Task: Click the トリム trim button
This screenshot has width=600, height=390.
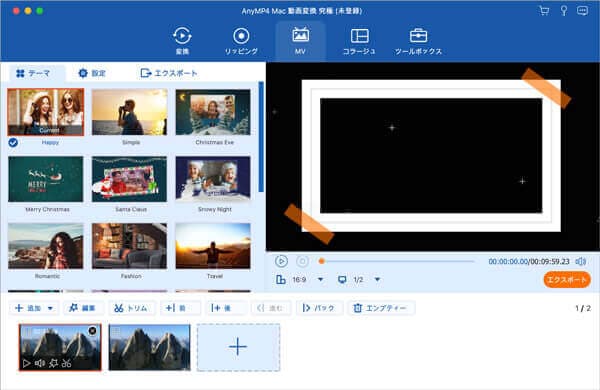Action: (x=131, y=308)
